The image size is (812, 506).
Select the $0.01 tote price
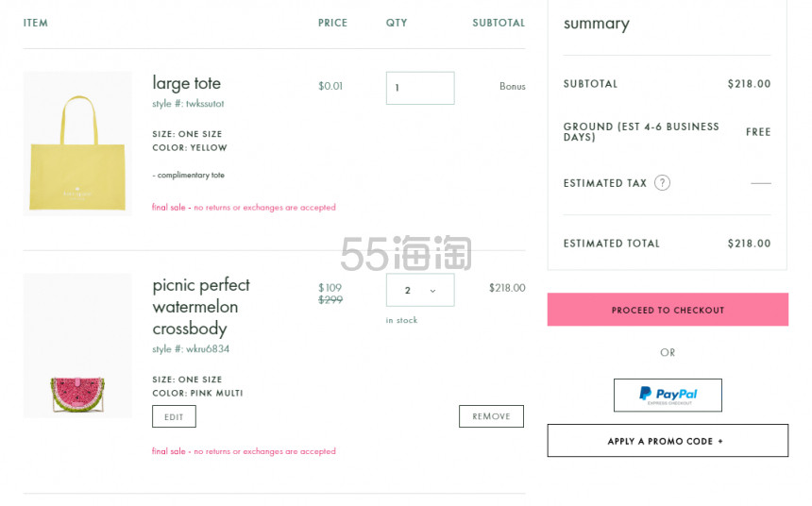point(330,86)
